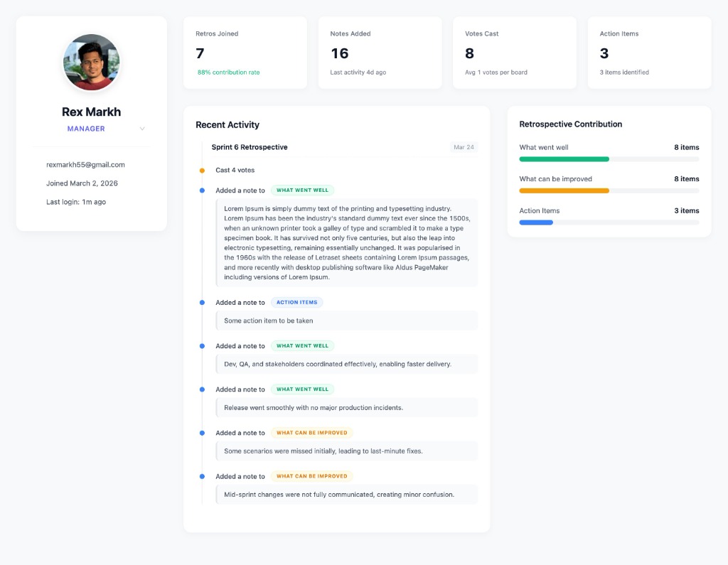728x565 pixels.
Task: Click the green WHAT WENT WELL badge on first note
Action: (303, 190)
